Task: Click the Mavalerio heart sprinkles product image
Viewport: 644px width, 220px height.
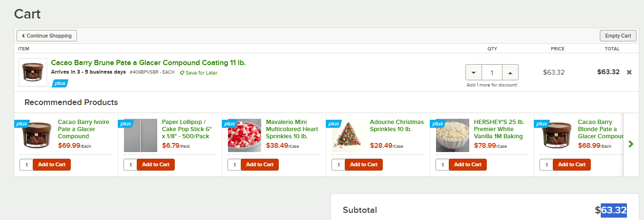Action: (x=245, y=135)
